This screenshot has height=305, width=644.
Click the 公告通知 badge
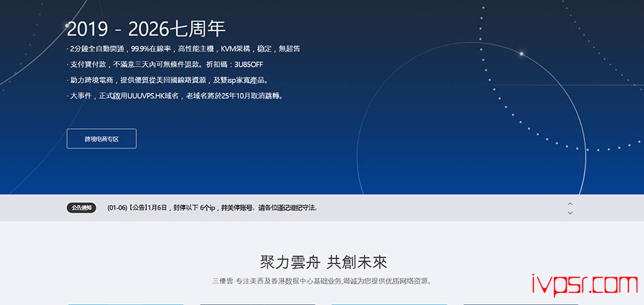click(x=81, y=207)
